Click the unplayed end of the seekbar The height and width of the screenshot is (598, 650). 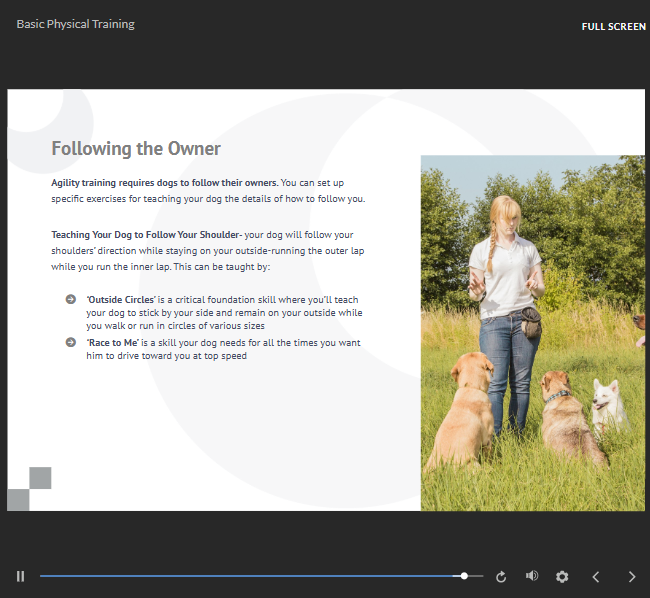coord(476,576)
